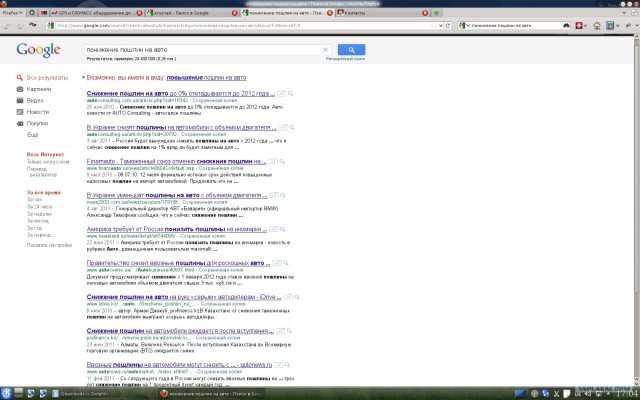Click +1 button next to 'Finamauto' result
Screen dimensions: 640x400
point(273,161)
